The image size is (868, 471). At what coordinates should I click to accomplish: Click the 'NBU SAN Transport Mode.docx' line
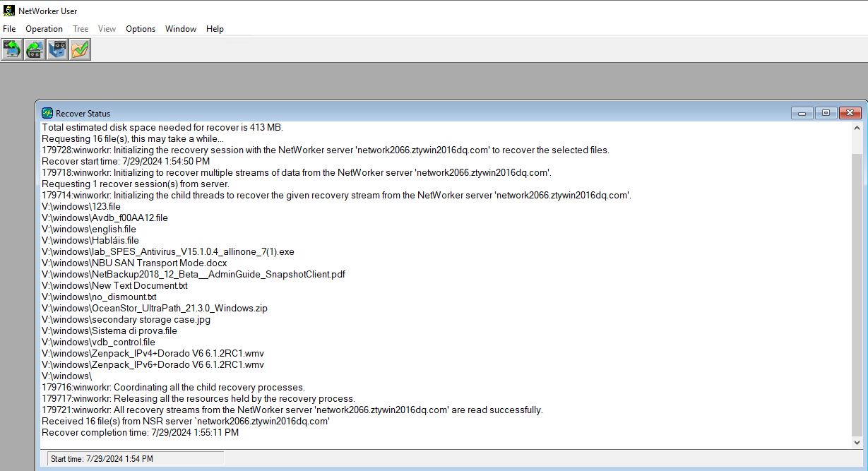[x=134, y=263]
